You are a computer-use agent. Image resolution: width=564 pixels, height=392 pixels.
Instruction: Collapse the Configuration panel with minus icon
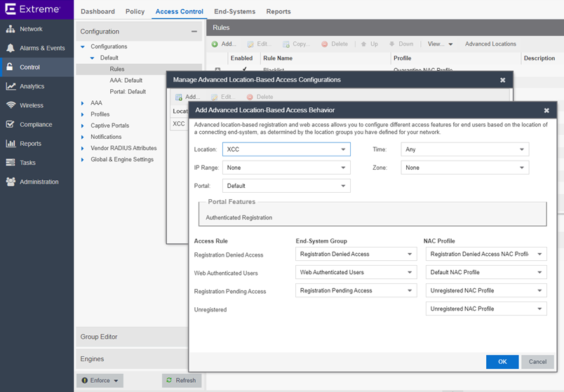pyautogui.click(x=194, y=32)
